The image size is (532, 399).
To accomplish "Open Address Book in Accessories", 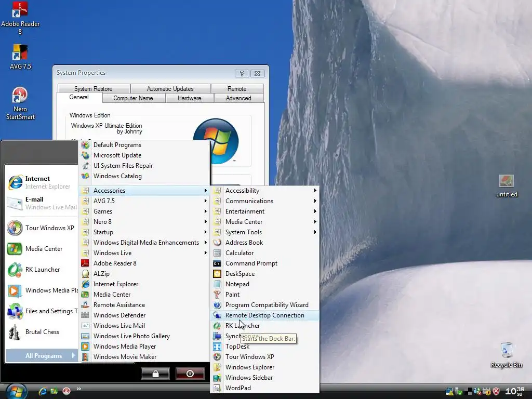I will point(265,243).
